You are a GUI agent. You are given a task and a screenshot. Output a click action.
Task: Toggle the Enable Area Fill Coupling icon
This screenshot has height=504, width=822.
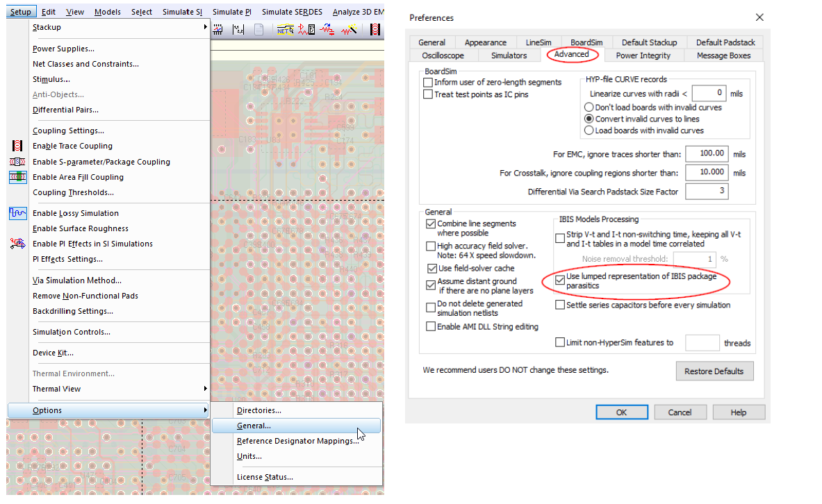[x=17, y=177]
